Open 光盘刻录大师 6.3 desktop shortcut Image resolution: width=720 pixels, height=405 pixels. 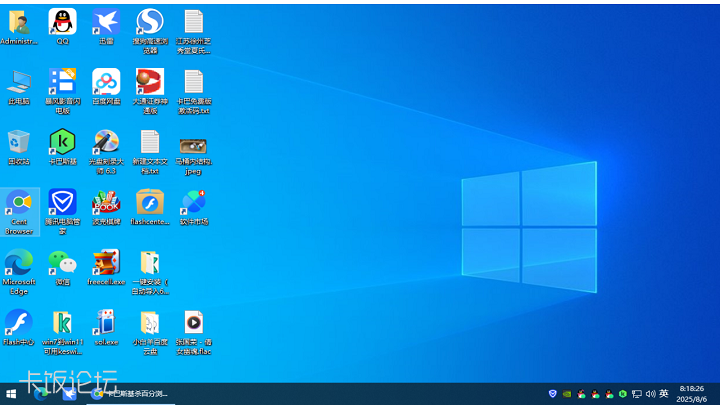point(106,152)
